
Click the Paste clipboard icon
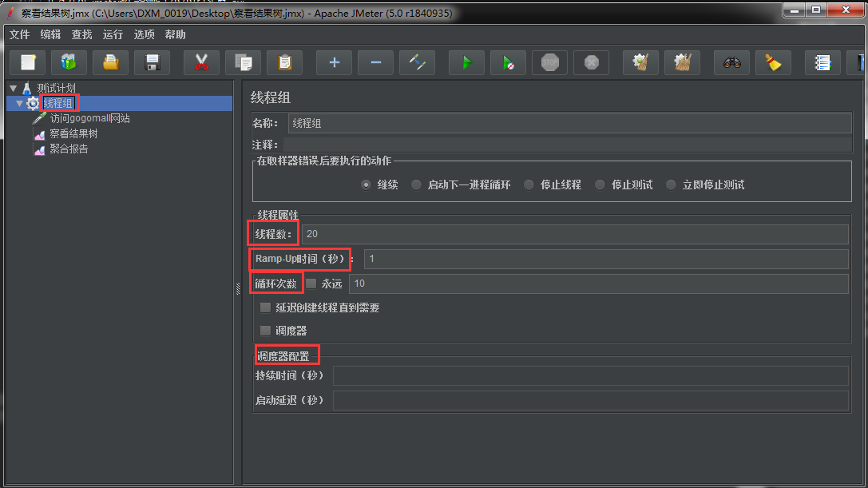click(284, 62)
